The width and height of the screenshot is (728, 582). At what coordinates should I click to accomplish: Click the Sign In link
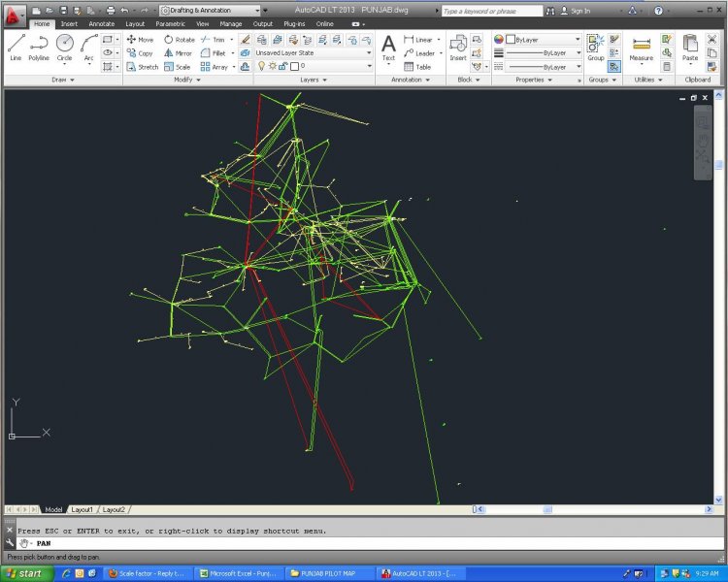coord(579,11)
